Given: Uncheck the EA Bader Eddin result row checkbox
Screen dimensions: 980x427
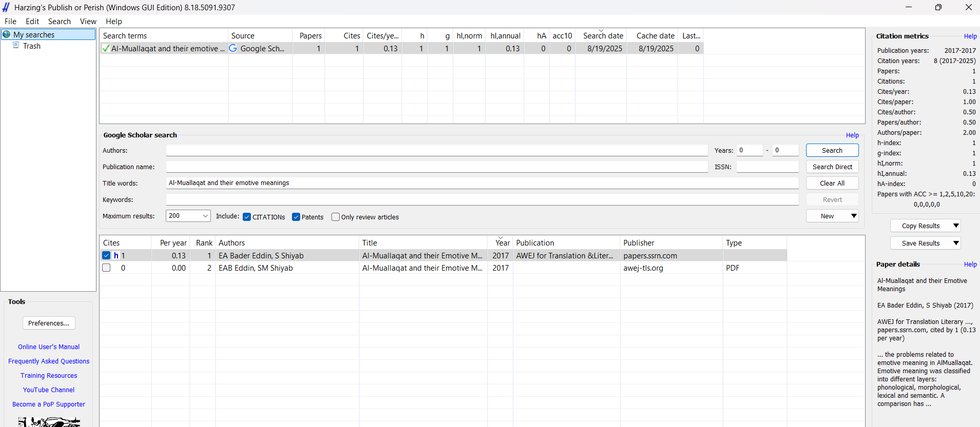Looking at the screenshot, I should pos(106,255).
